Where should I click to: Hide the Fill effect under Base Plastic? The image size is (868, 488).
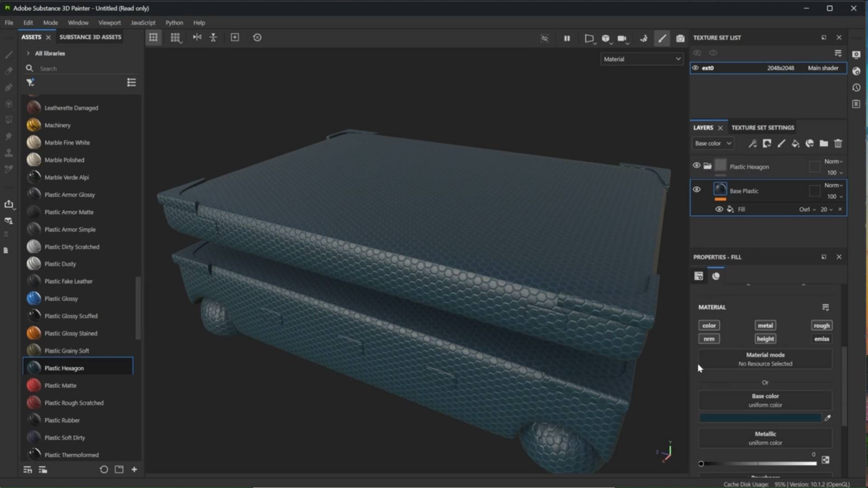719,209
